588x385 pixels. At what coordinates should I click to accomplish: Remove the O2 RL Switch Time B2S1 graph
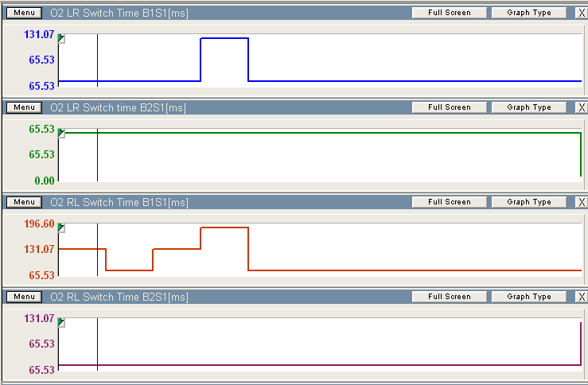(x=581, y=297)
